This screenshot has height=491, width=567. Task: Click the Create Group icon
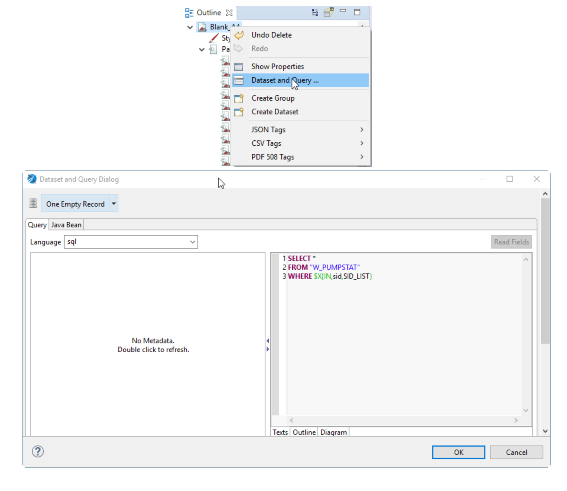239,98
